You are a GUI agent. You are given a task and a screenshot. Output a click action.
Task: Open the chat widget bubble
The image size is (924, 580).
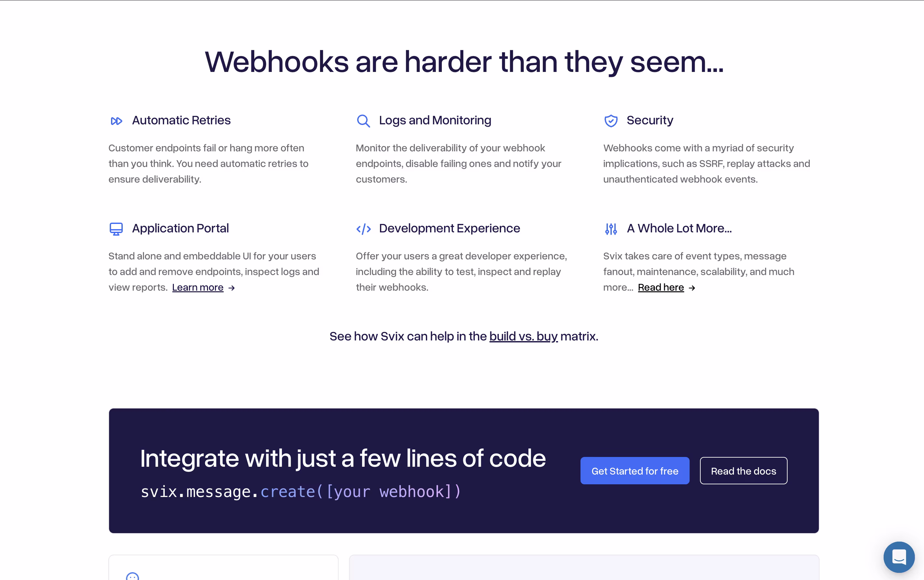(x=899, y=557)
